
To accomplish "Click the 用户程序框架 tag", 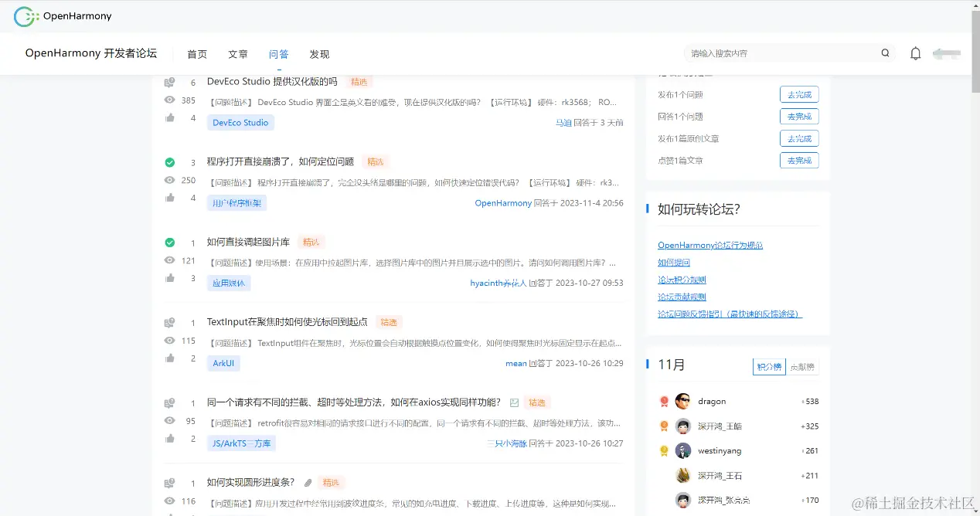I will point(236,203).
